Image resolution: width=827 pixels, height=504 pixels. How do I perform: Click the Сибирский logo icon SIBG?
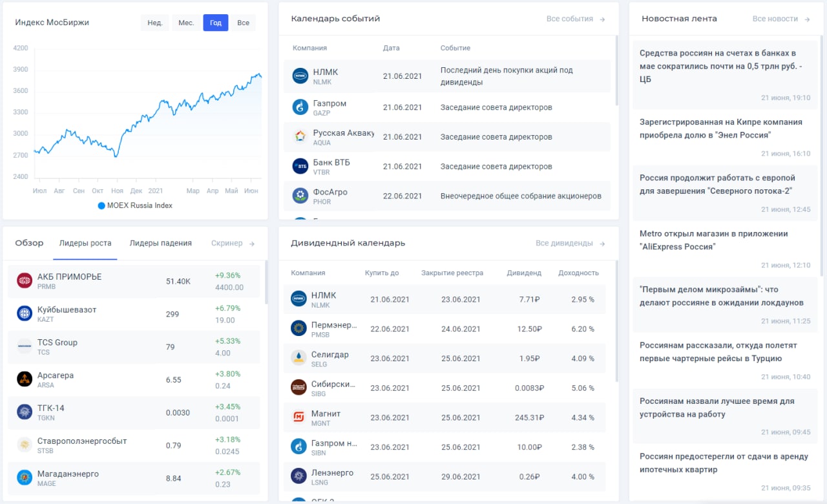pos(298,388)
